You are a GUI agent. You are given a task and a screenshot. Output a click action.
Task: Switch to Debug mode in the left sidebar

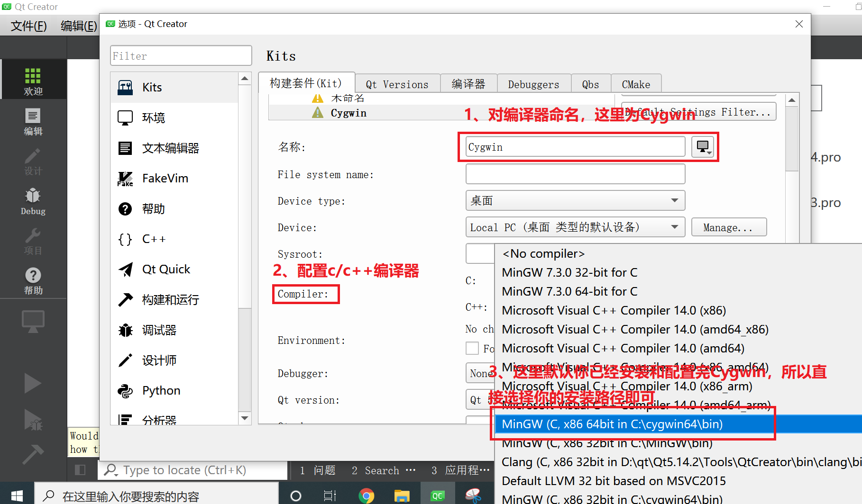(33, 201)
